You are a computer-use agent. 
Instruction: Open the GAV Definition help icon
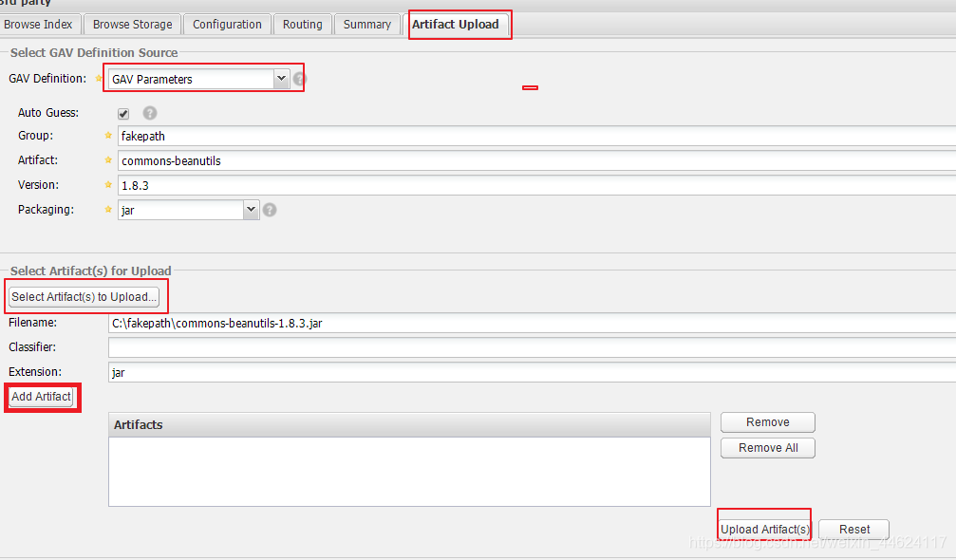[299, 79]
